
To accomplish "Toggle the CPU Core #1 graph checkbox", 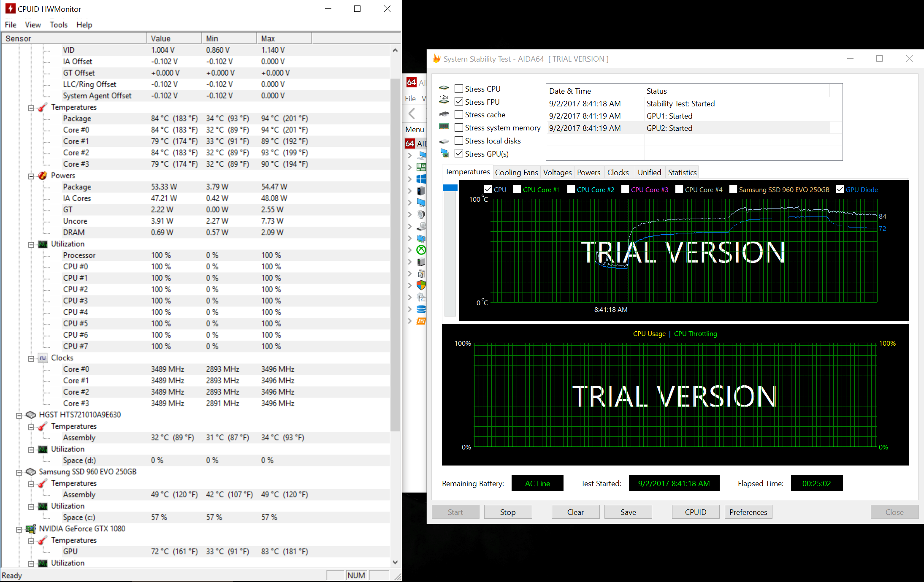I will tap(517, 189).
